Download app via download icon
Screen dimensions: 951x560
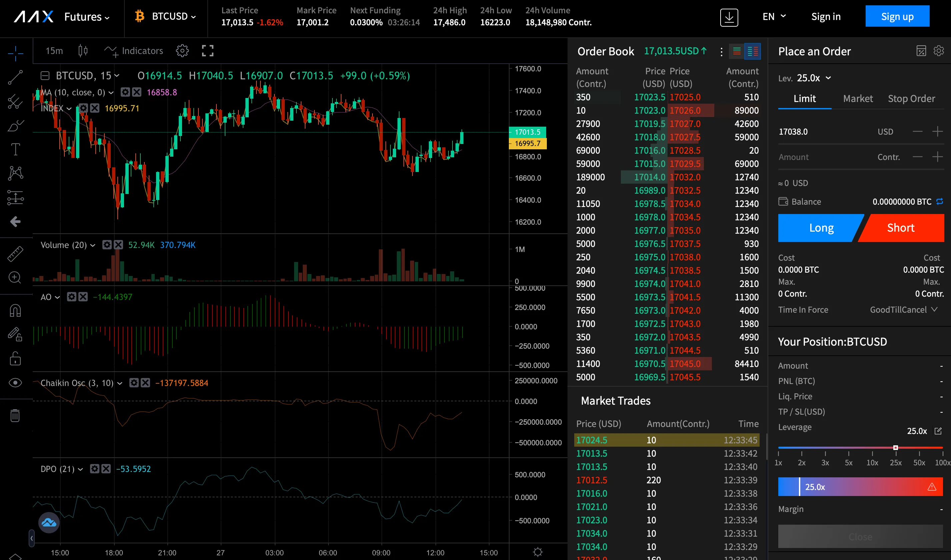pos(729,17)
